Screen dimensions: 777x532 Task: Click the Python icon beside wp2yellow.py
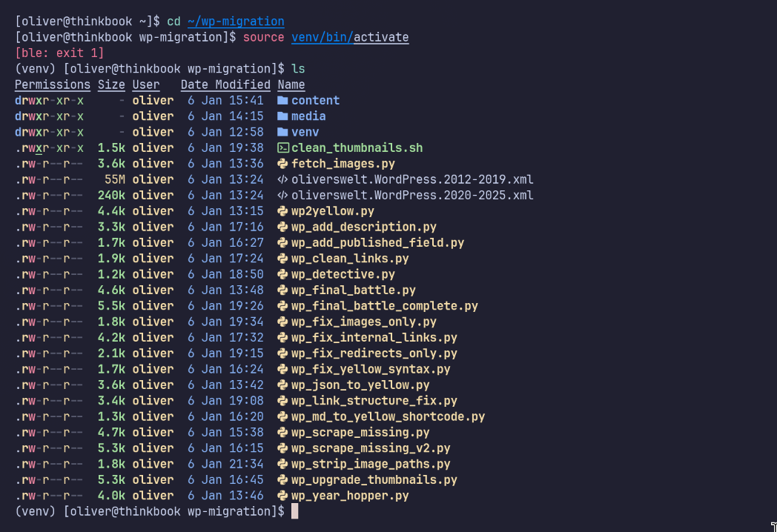[x=282, y=211]
